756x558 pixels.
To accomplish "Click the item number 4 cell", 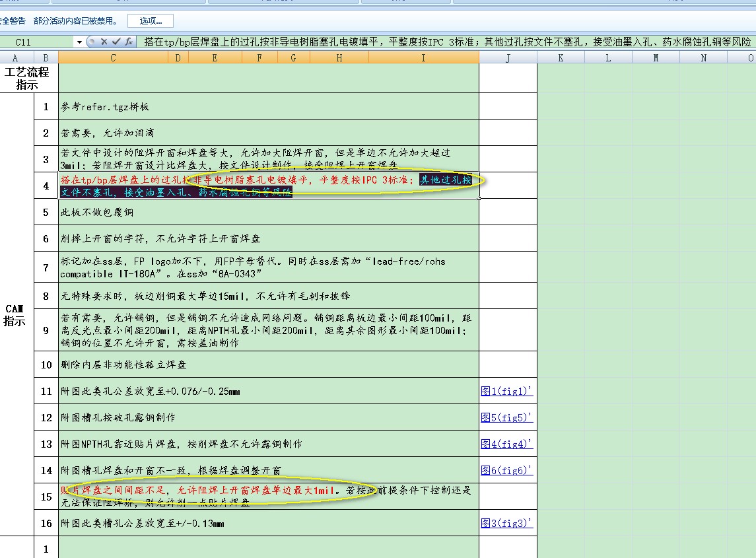I will (x=46, y=186).
